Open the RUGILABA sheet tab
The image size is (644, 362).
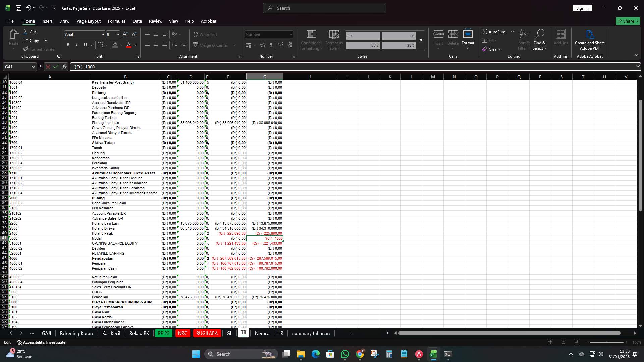point(207,333)
